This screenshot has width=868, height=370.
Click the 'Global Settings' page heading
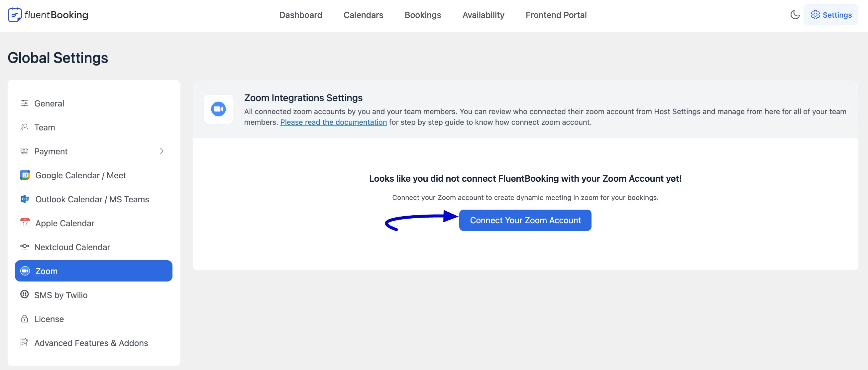point(57,58)
